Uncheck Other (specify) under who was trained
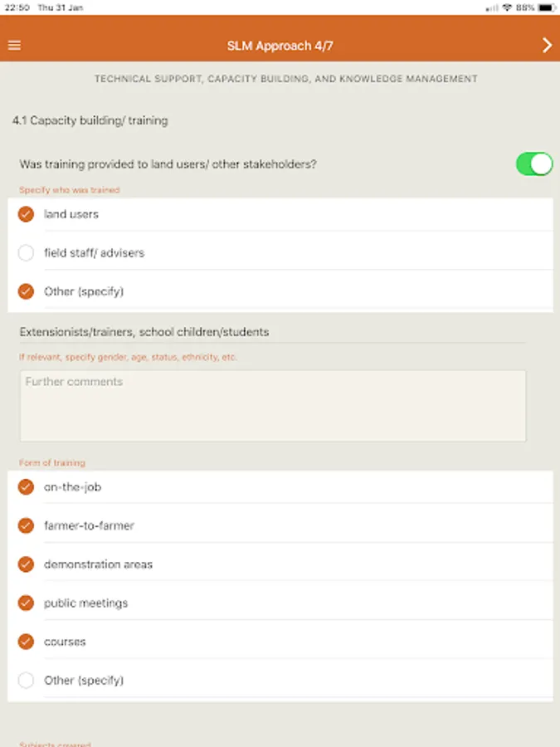This screenshot has width=560, height=747. pyautogui.click(x=27, y=291)
